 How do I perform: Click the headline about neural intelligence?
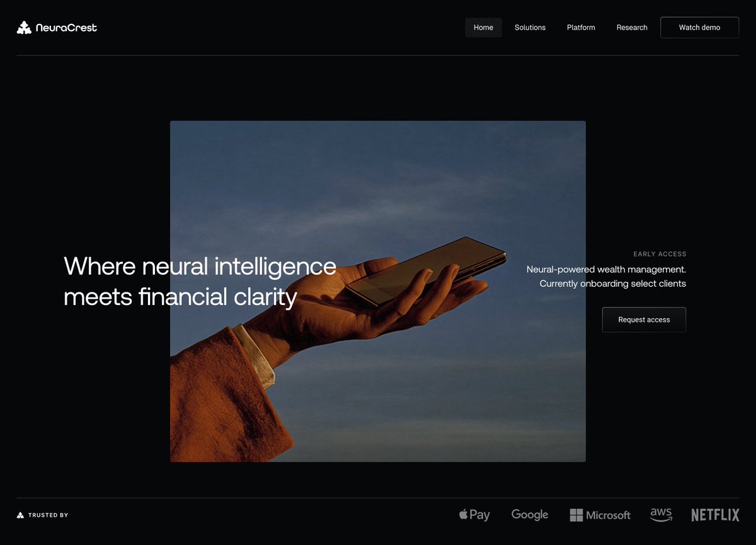[200, 282]
